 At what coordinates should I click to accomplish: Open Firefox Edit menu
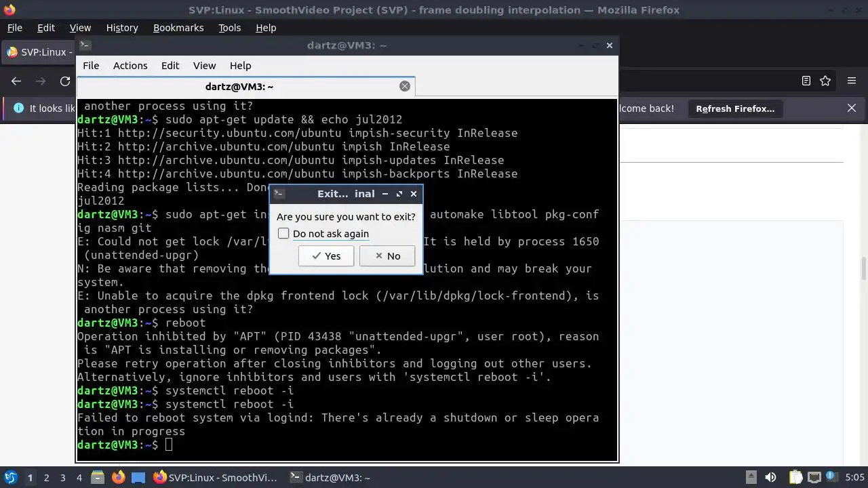(x=46, y=28)
